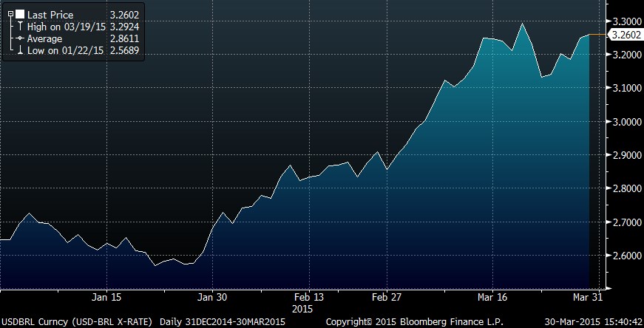Select the Average legend entry
The height and width of the screenshot is (328, 644).
45,38
